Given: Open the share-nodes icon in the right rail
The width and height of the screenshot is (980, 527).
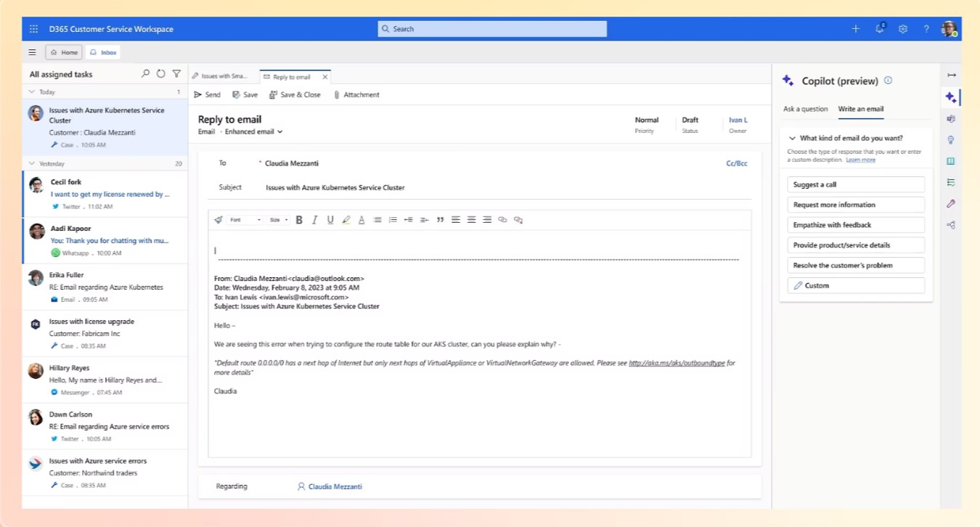Looking at the screenshot, I should pos(951,225).
